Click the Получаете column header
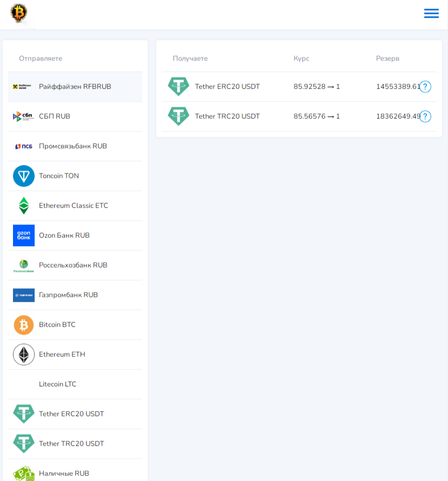This screenshot has height=481, width=448. tap(190, 58)
